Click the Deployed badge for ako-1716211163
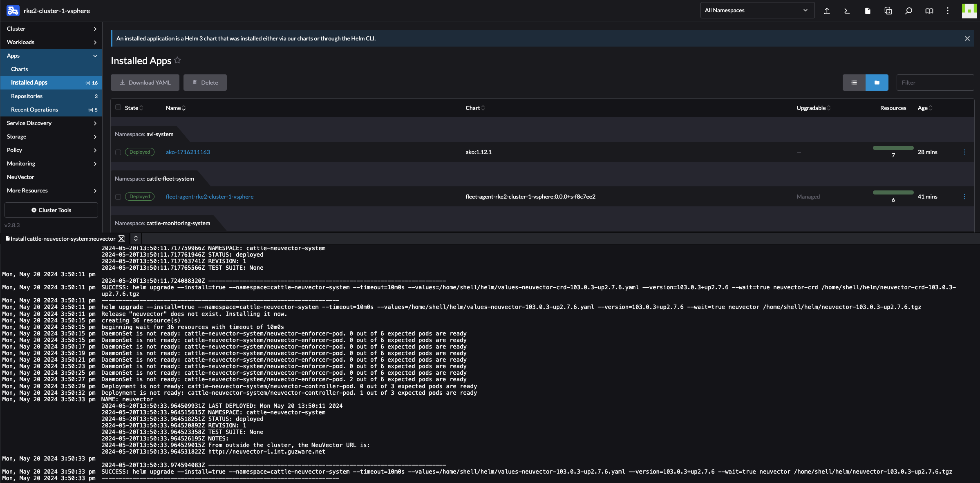The image size is (980, 483). pos(140,152)
